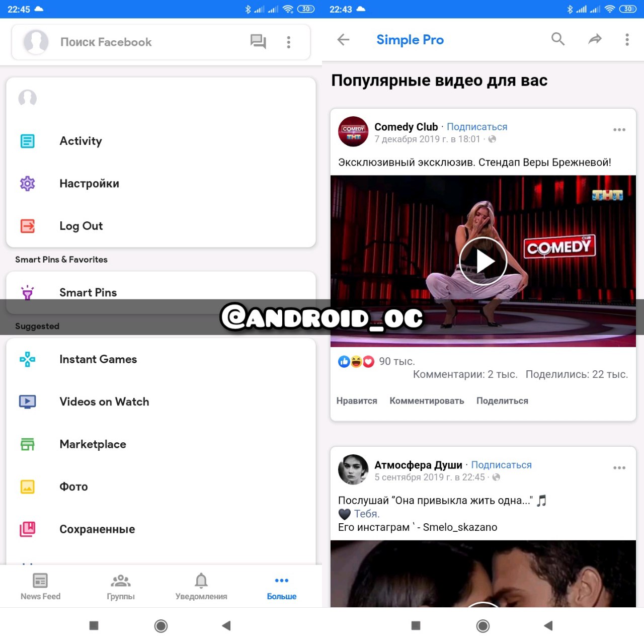This screenshot has height=644, width=644.
Task: Tap the Сохраненные bookmark icon
Action: pos(28,529)
